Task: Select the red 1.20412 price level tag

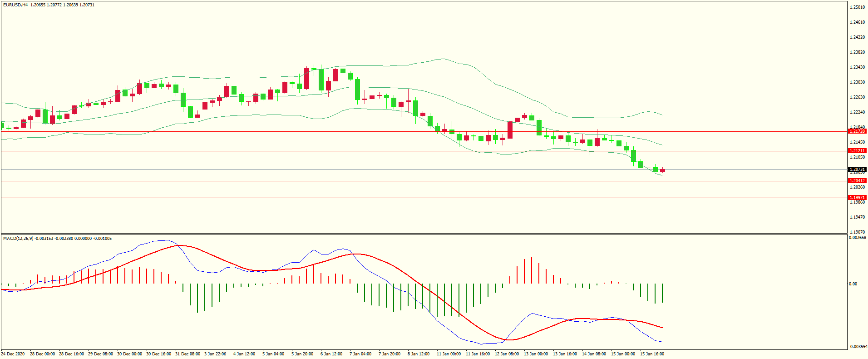Action: (857, 181)
